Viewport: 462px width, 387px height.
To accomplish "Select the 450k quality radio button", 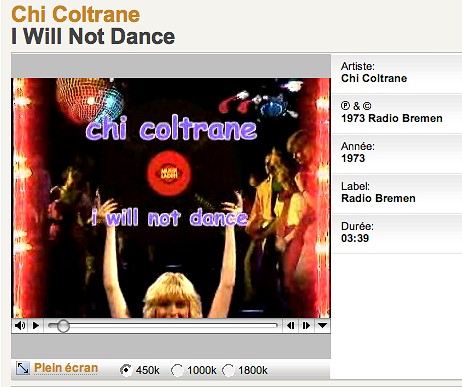I will click(126, 370).
